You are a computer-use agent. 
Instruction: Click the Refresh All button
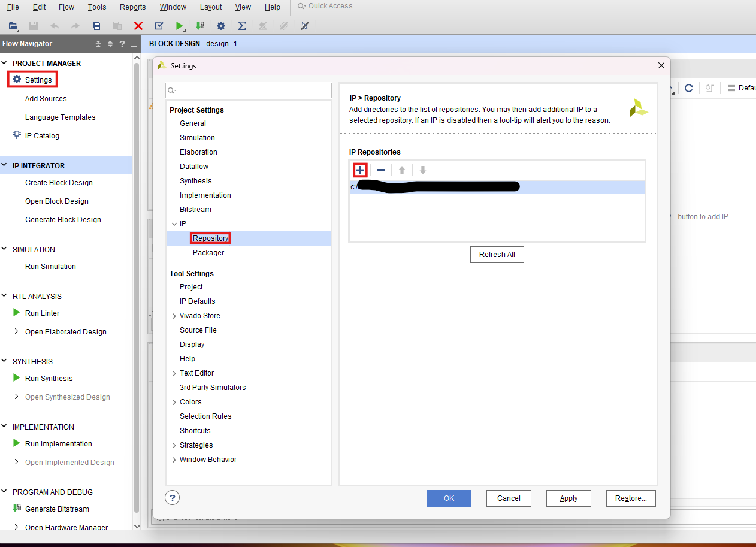[497, 255]
